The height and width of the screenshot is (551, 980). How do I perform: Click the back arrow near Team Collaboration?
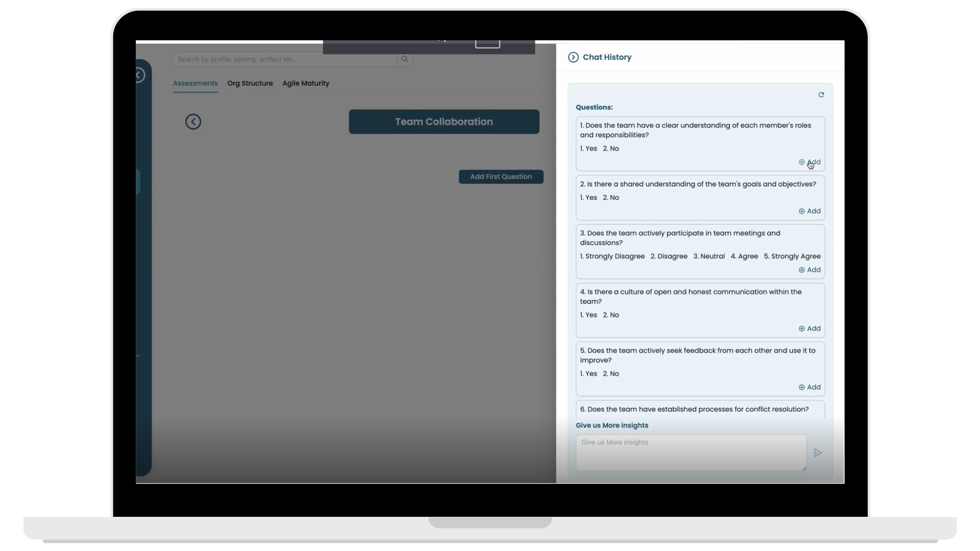193,122
